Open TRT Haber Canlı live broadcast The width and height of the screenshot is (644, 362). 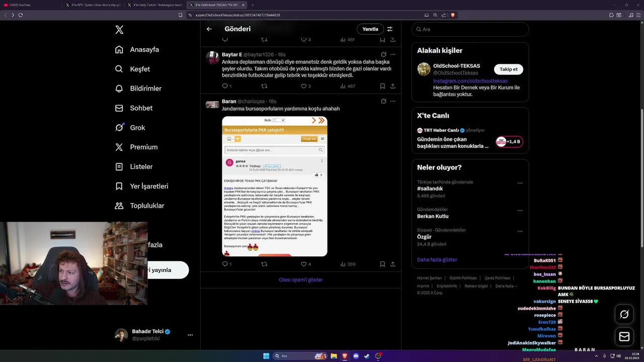[x=470, y=138]
